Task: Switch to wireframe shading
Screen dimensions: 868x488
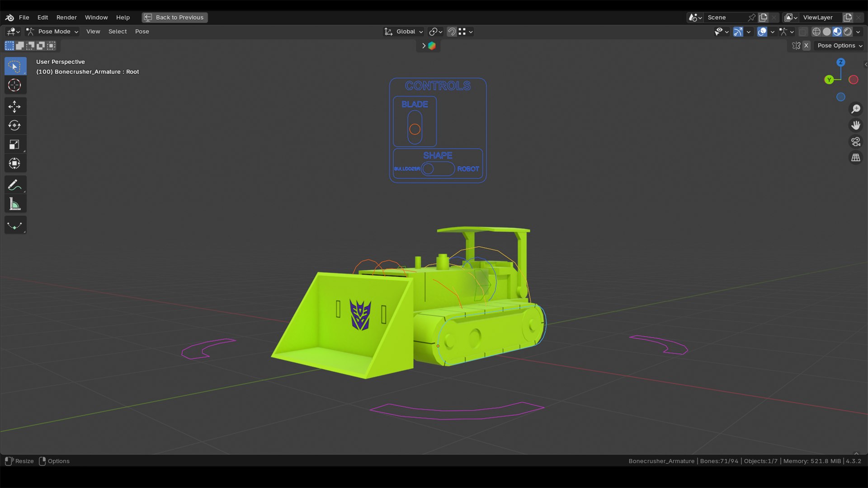Action: click(816, 32)
